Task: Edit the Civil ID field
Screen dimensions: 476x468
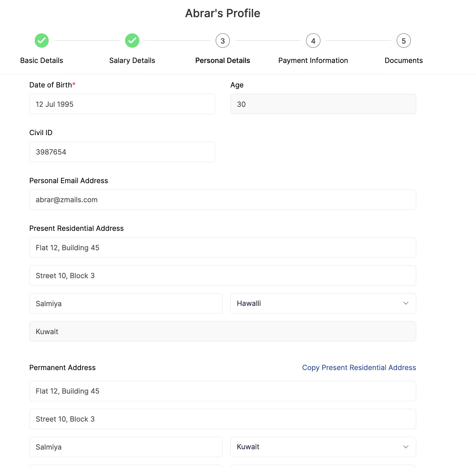Action: tap(122, 152)
